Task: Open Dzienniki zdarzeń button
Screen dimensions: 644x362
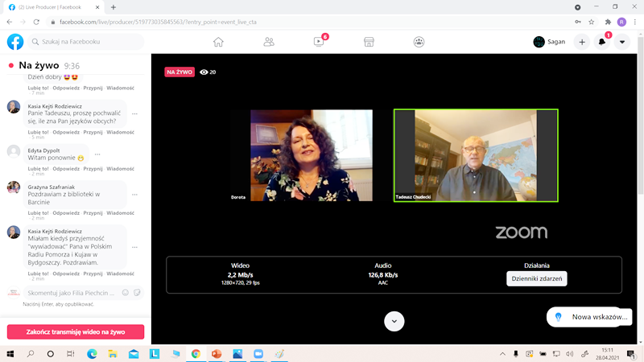Action: tap(536, 278)
